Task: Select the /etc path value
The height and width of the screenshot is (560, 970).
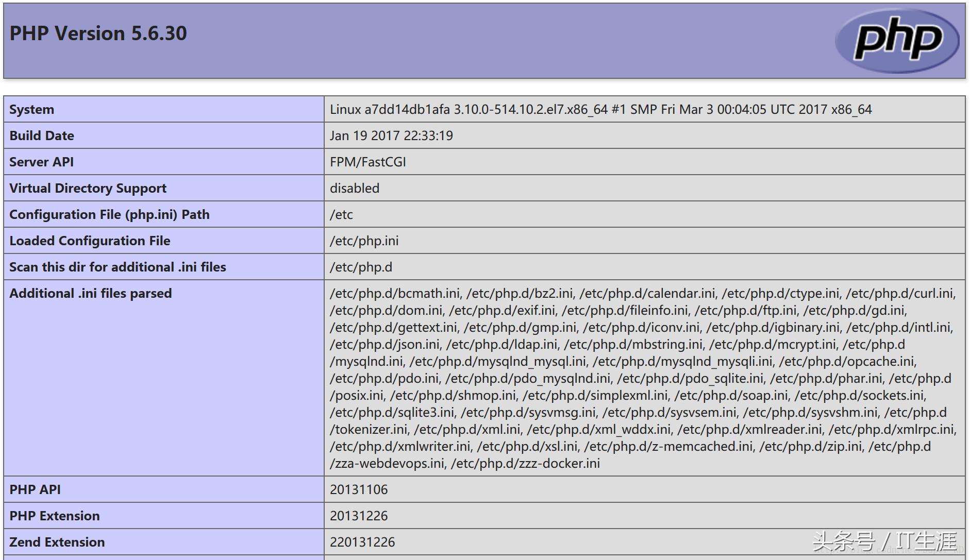Action: click(x=341, y=214)
